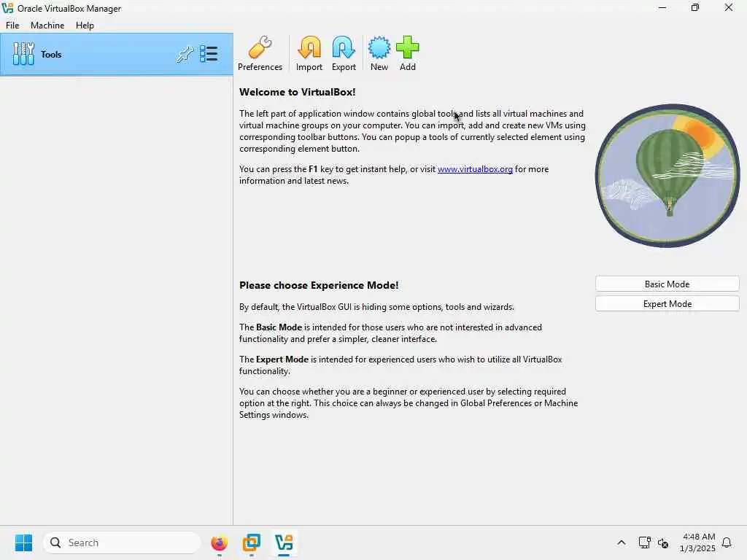
Task: Close the VirtualBox Manager window
Action: pos(729,7)
